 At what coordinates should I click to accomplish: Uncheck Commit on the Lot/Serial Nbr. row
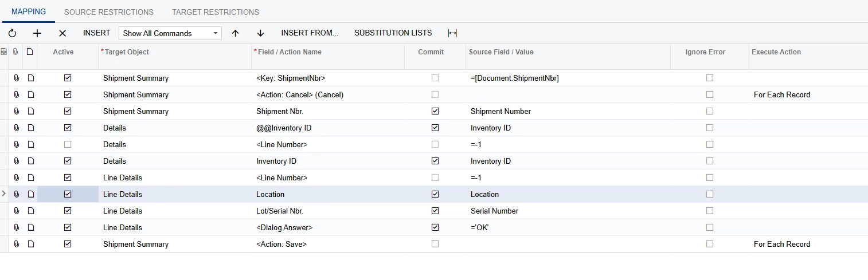435,211
